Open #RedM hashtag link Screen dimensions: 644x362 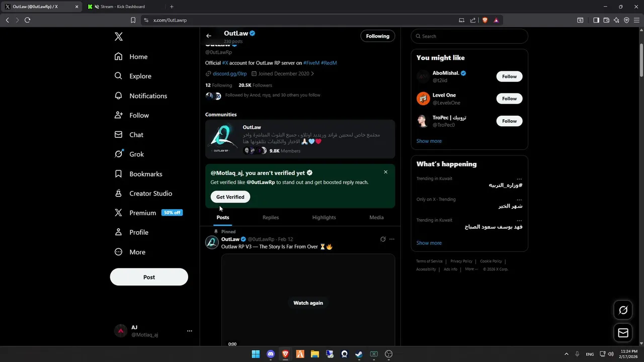(329, 63)
